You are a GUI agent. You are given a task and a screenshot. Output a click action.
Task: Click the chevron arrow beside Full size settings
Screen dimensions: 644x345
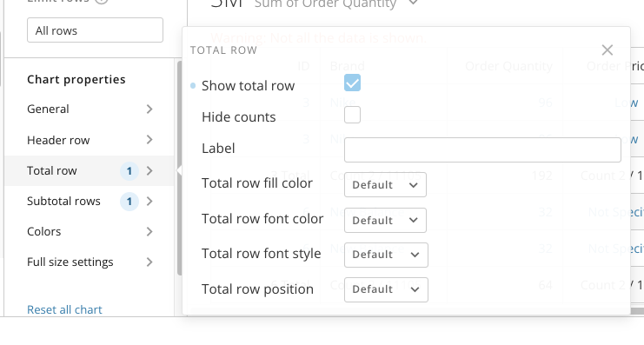[x=149, y=262]
